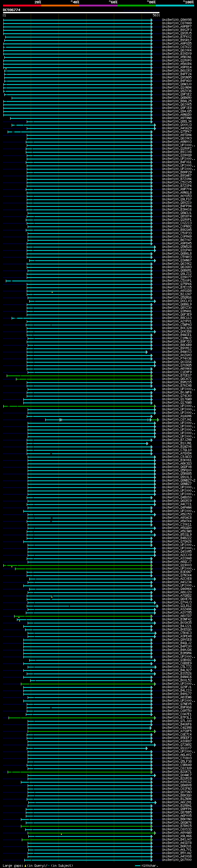Select the label UniRef100_Q00VJ3
Screen dimensions: 197x868
pos(177,125)
